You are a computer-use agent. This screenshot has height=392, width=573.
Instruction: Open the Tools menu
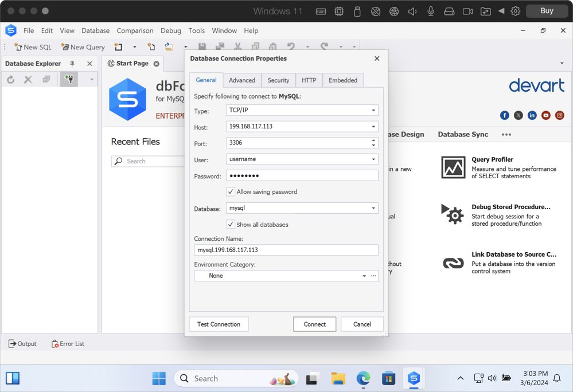[x=196, y=30]
